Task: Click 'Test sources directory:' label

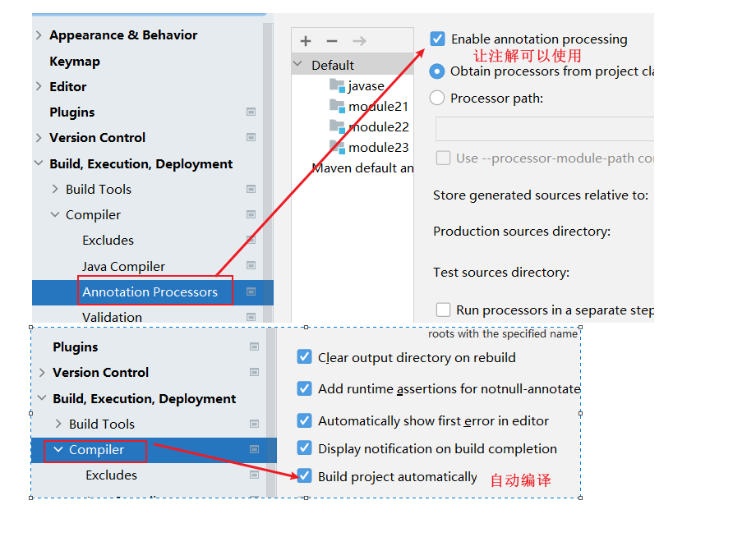Action: tap(501, 272)
